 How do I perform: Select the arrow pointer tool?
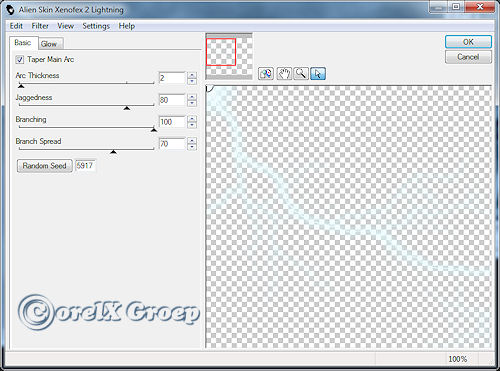point(318,73)
